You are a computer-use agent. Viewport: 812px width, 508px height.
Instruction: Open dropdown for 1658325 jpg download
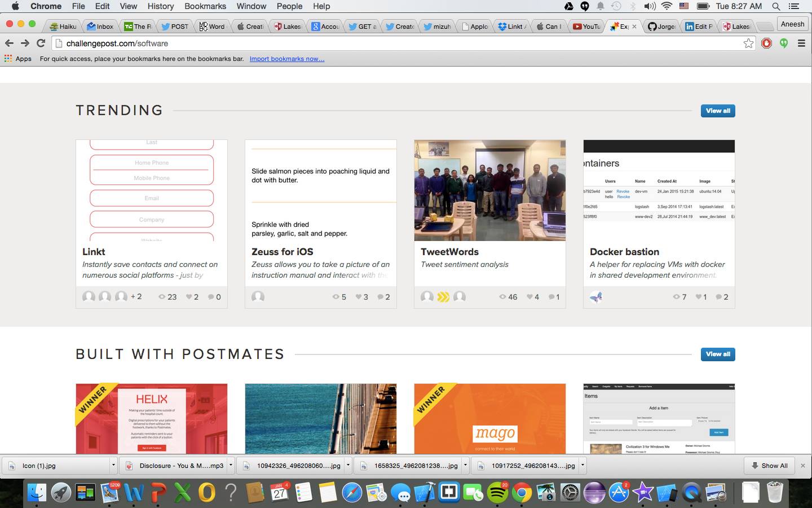pyautogui.click(x=465, y=466)
